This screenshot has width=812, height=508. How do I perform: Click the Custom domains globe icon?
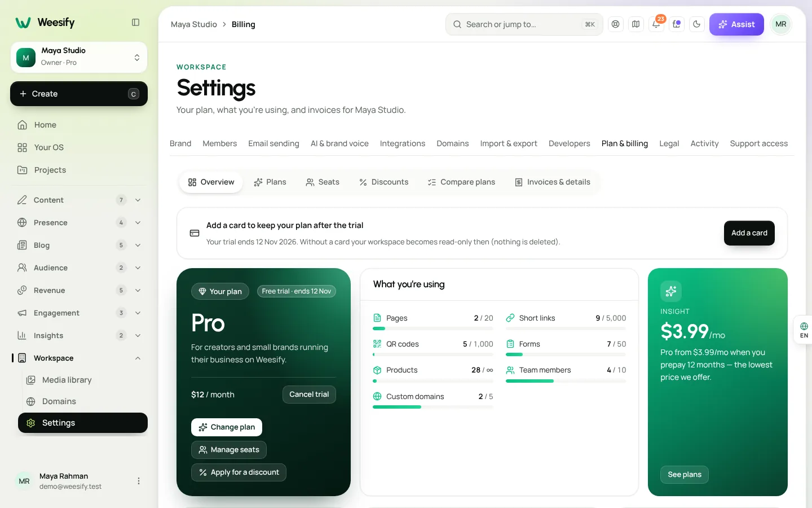(x=377, y=396)
